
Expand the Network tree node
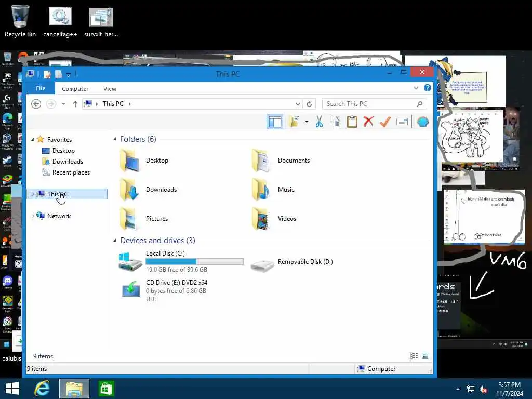click(33, 216)
